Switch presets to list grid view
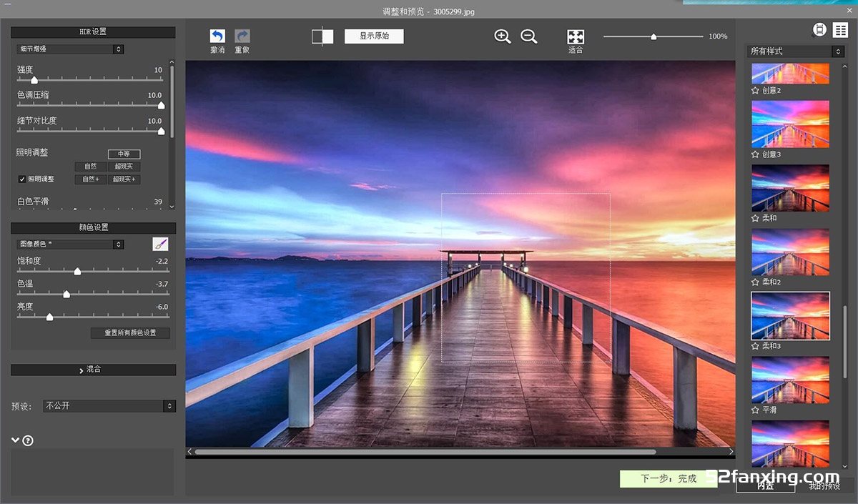 (840, 30)
